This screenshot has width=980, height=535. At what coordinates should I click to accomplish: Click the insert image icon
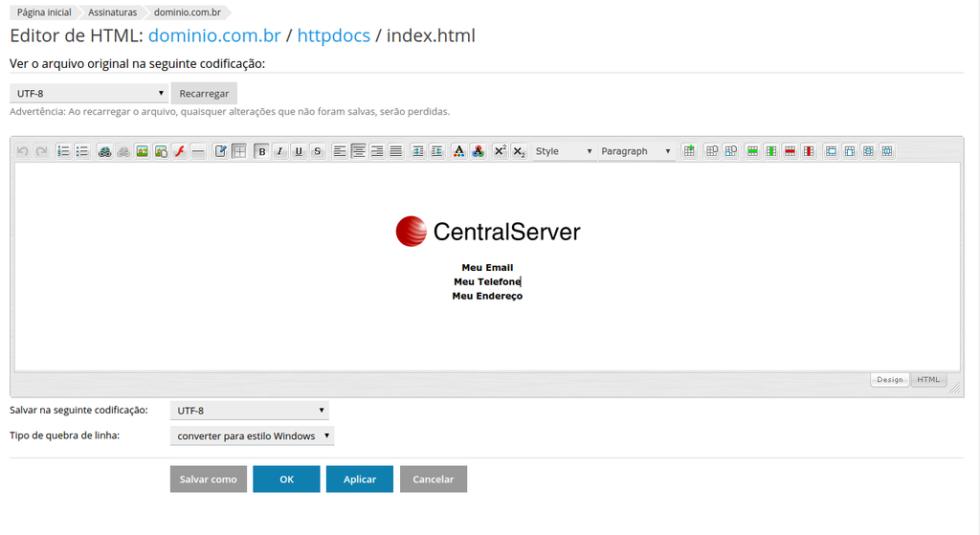[x=142, y=151]
